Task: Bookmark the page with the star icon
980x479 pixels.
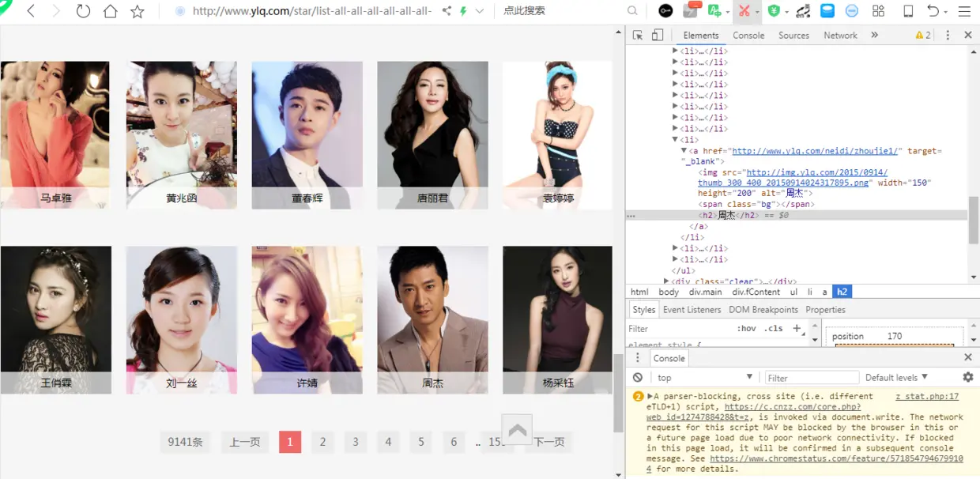Action: (x=138, y=11)
